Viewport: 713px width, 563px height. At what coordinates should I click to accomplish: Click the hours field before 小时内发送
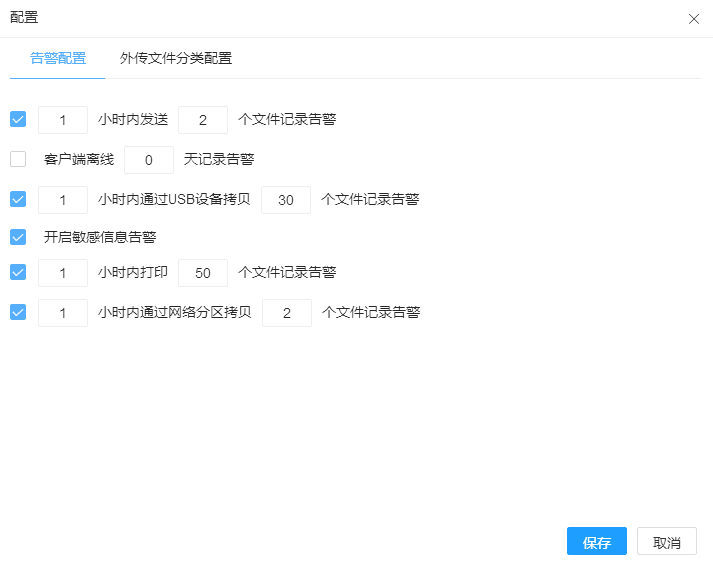62,120
